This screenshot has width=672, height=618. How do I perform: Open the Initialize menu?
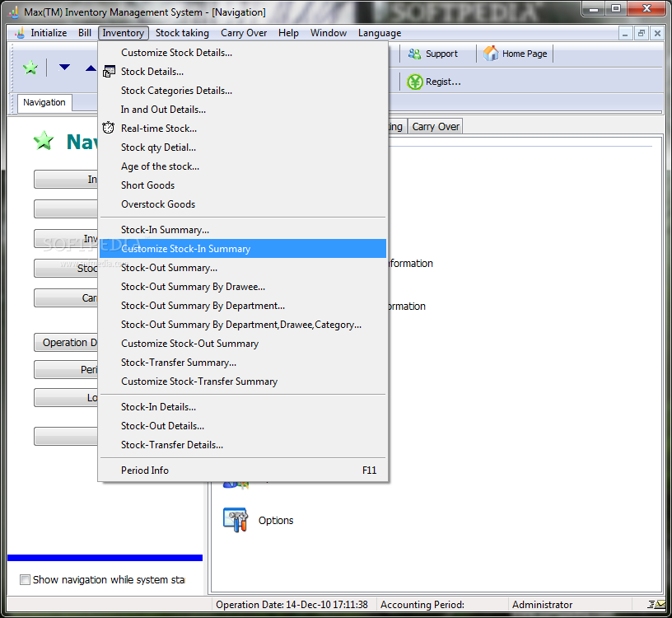[49, 33]
